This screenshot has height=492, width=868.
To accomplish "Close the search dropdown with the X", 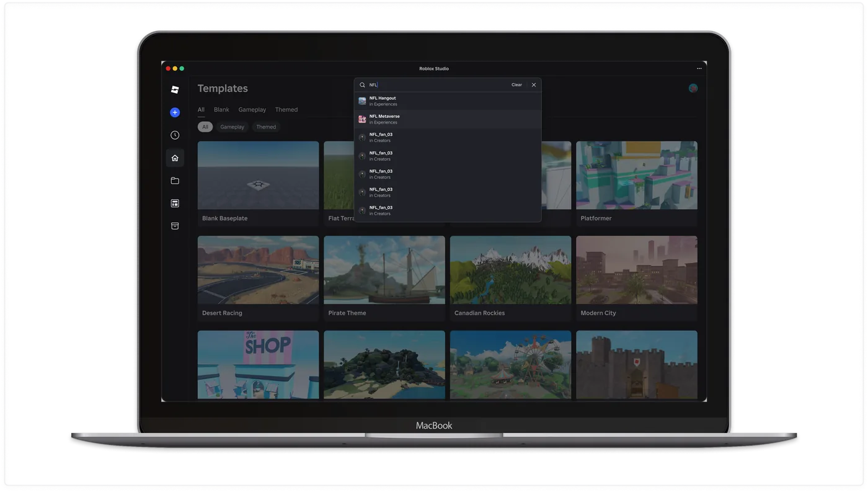I will [534, 85].
